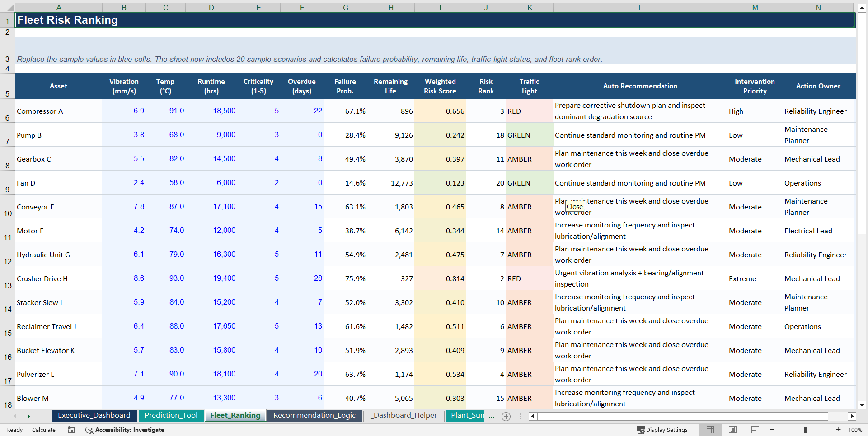Click the Close tooltip button near Conveyor E

coord(575,206)
